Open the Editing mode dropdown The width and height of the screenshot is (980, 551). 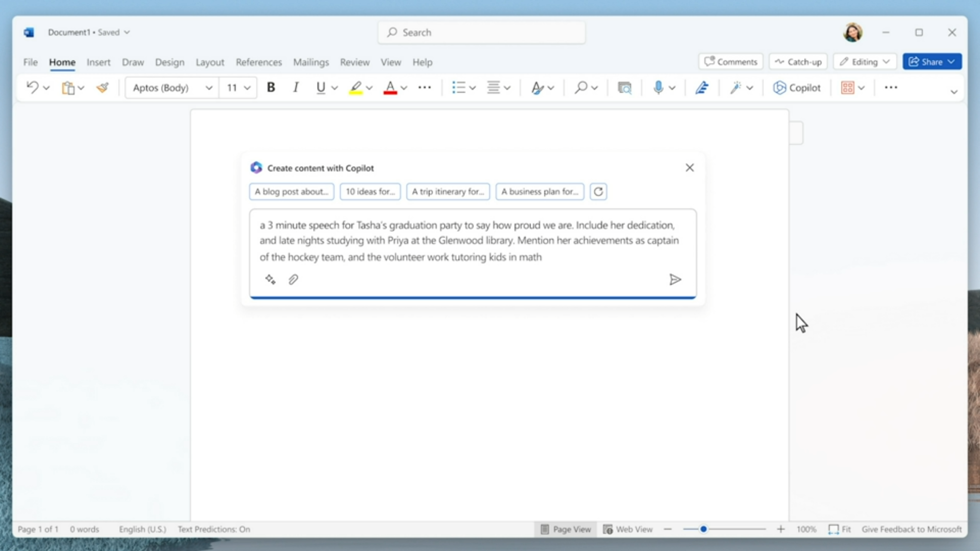[865, 62]
